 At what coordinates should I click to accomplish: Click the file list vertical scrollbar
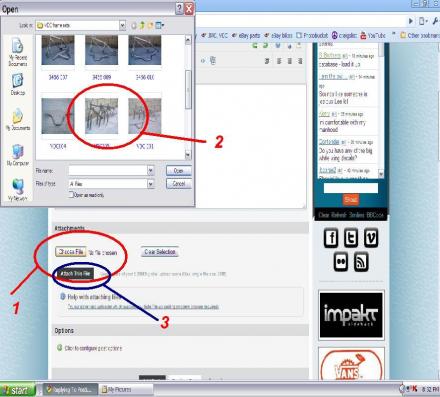tap(188, 97)
